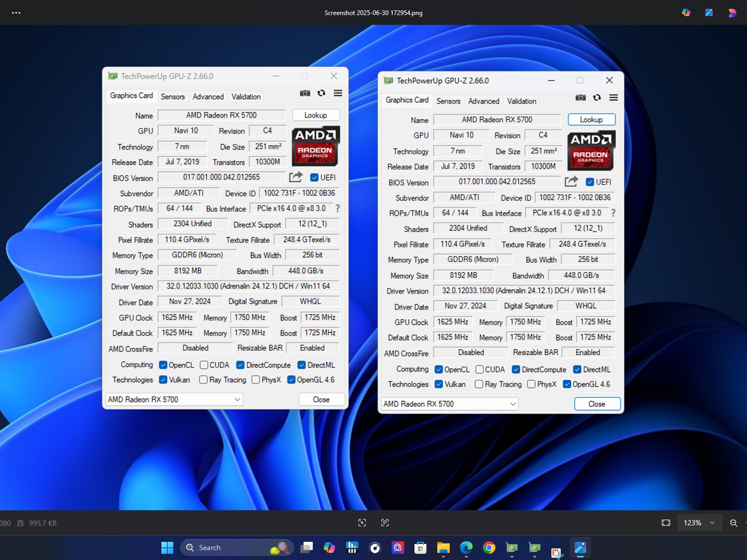Click the refresh icon in left GPU-Z window
Screen dimensions: 747x560
[x=321, y=93]
